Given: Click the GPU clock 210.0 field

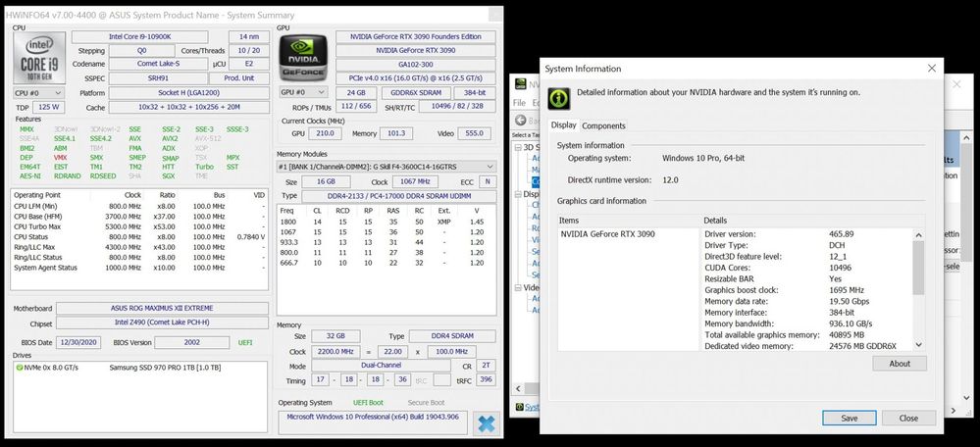Looking at the screenshot, I should coord(325,133).
